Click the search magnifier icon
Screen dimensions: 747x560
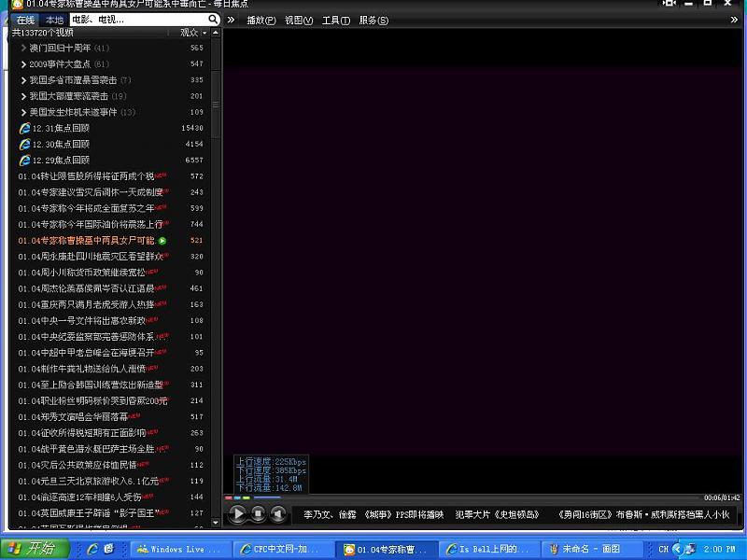213,20
